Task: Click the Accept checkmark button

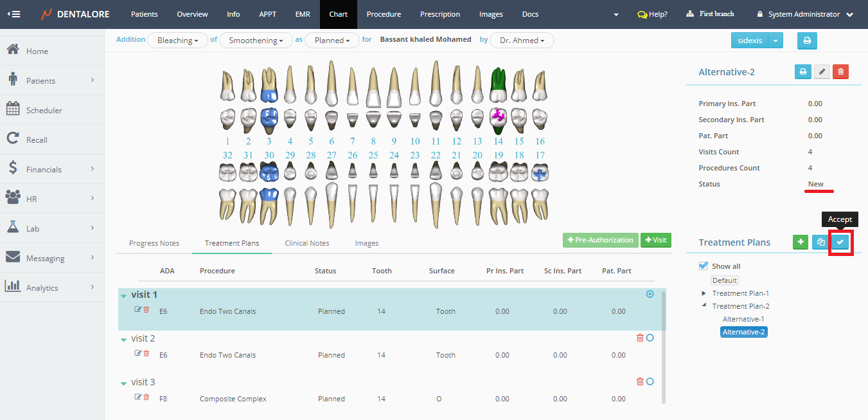Action: pyautogui.click(x=840, y=242)
